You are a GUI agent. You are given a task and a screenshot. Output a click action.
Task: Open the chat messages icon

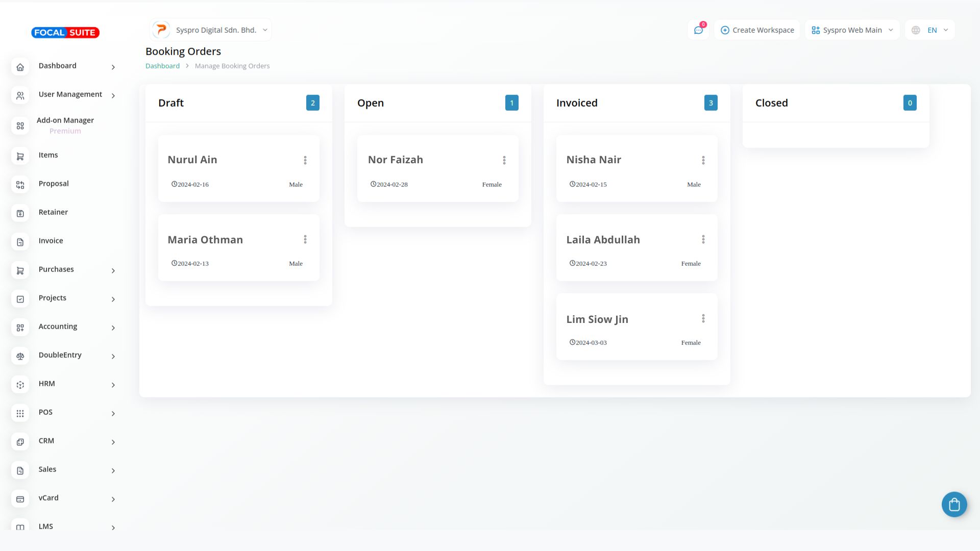pyautogui.click(x=698, y=30)
